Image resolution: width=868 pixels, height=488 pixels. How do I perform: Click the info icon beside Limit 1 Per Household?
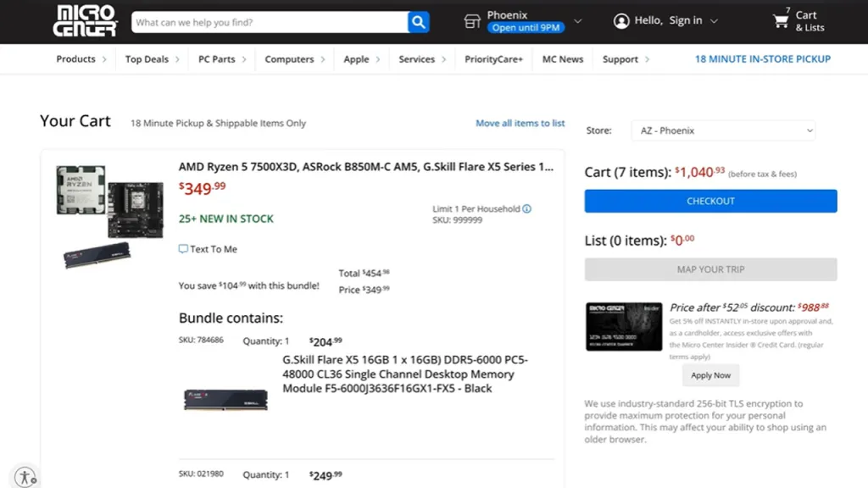tap(526, 208)
